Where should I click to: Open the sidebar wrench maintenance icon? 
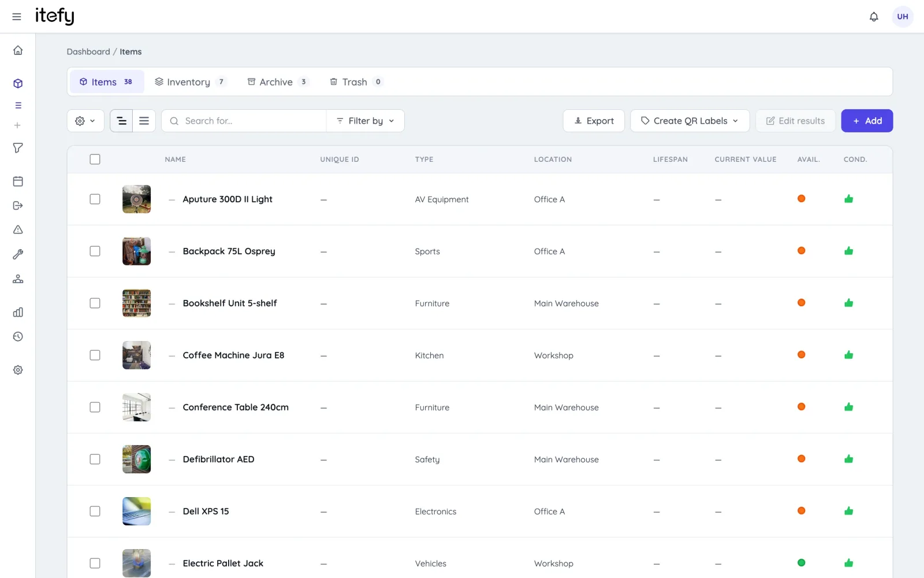18,254
